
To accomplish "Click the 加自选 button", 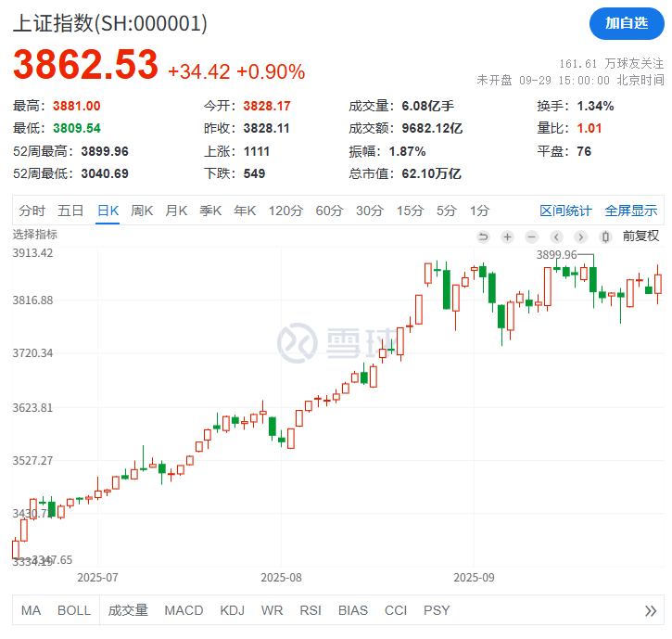I will point(627,23).
